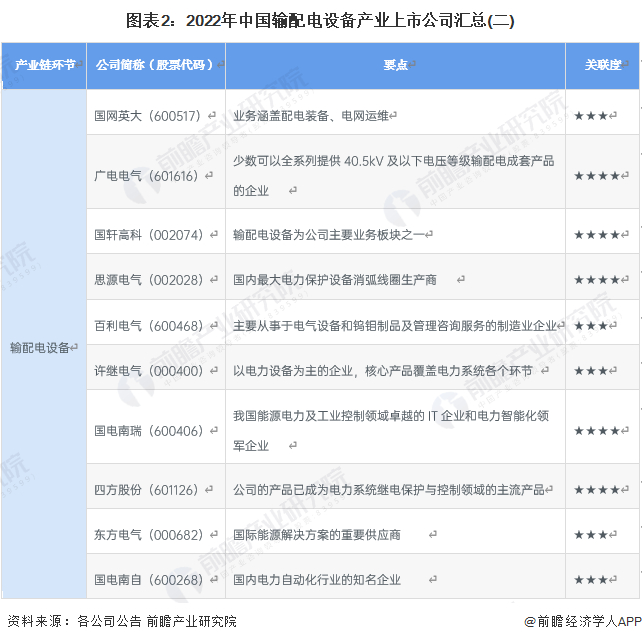The height and width of the screenshot is (642, 642).
Task: Click the 关联度 column header
Action: click(x=603, y=66)
